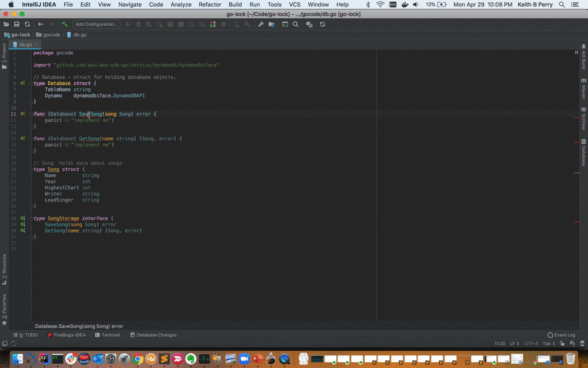Collapse the Database struct code fold

click(31, 83)
